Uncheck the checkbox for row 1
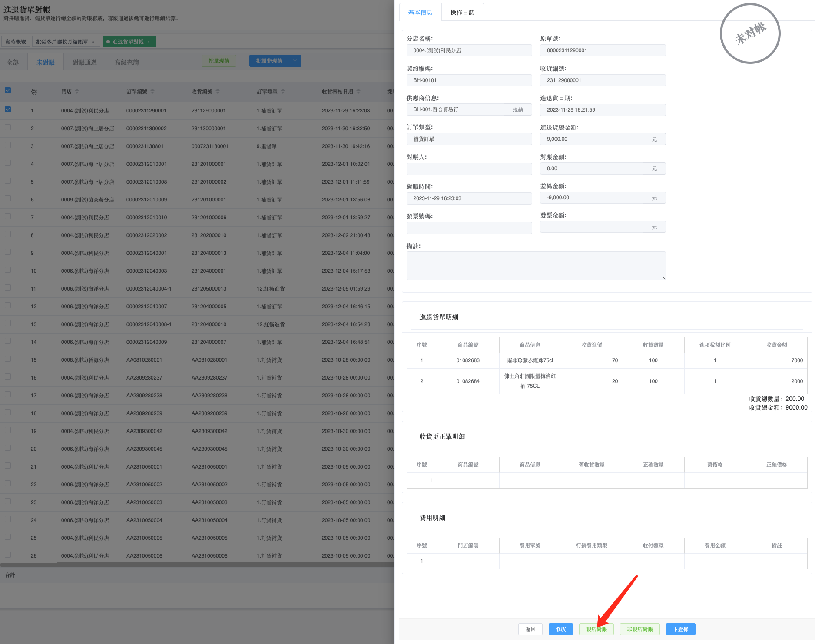The width and height of the screenshot is (815, 644). click(x=8, y=110)
